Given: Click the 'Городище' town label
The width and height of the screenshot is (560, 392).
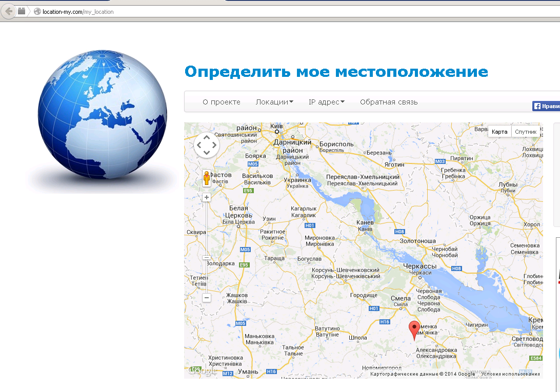Looking at the screenshot, I should coord(364,295).
